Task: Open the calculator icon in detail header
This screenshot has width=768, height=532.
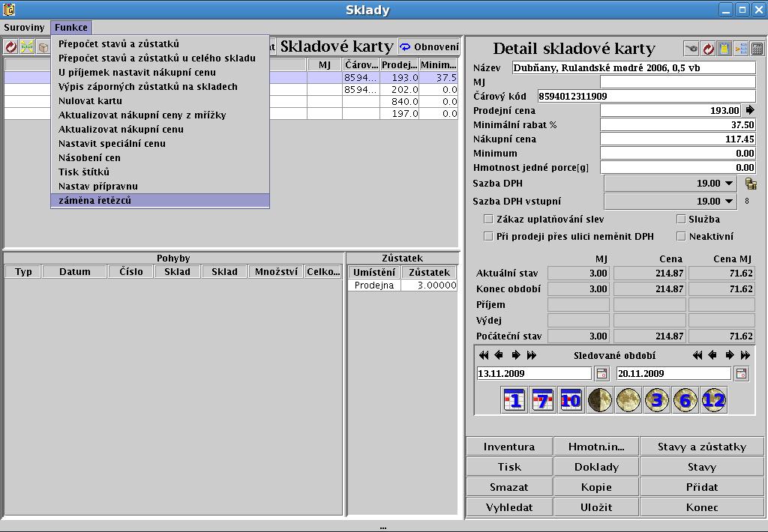Action: click(x=757, y=49)
